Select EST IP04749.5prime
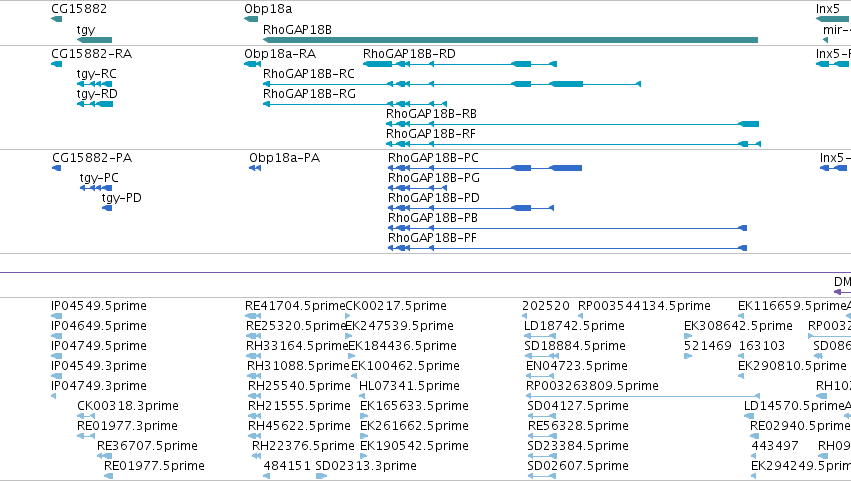 pos(99,346)
